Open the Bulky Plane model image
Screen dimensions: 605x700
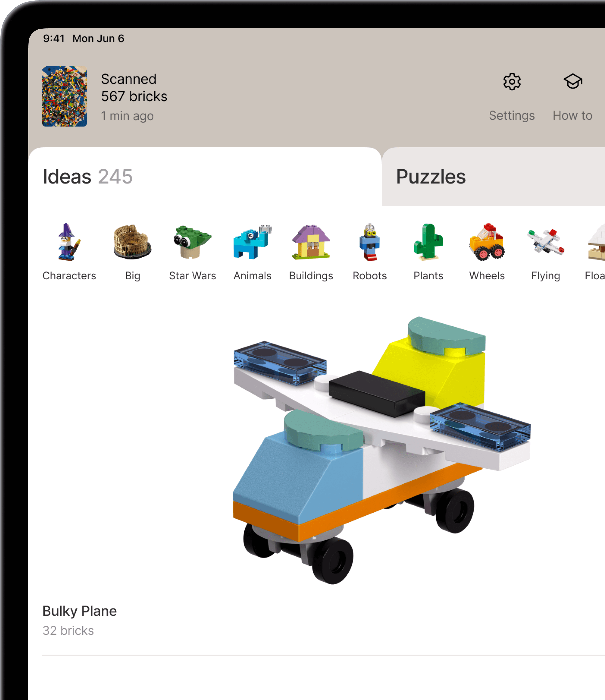pyautogui.click(x=381, y=450)
